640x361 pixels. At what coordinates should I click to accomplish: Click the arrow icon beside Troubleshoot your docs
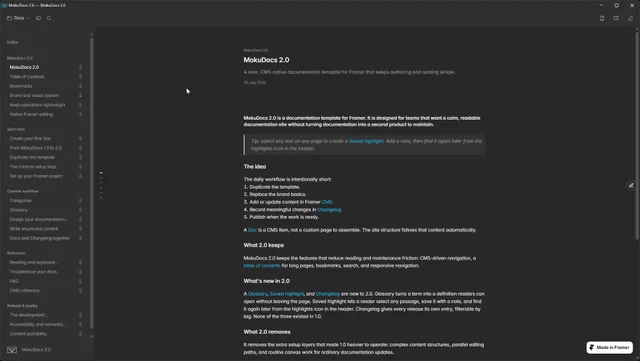point(80,272)
